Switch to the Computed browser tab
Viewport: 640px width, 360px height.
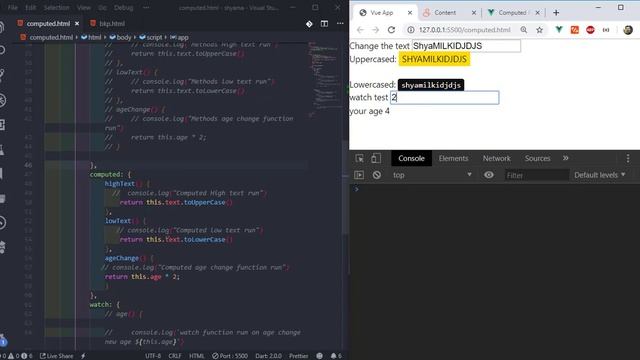point(512,13)
